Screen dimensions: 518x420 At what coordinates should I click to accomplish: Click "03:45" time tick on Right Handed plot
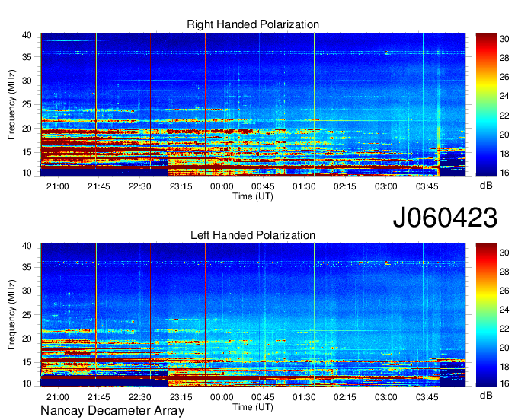(427, 186)
